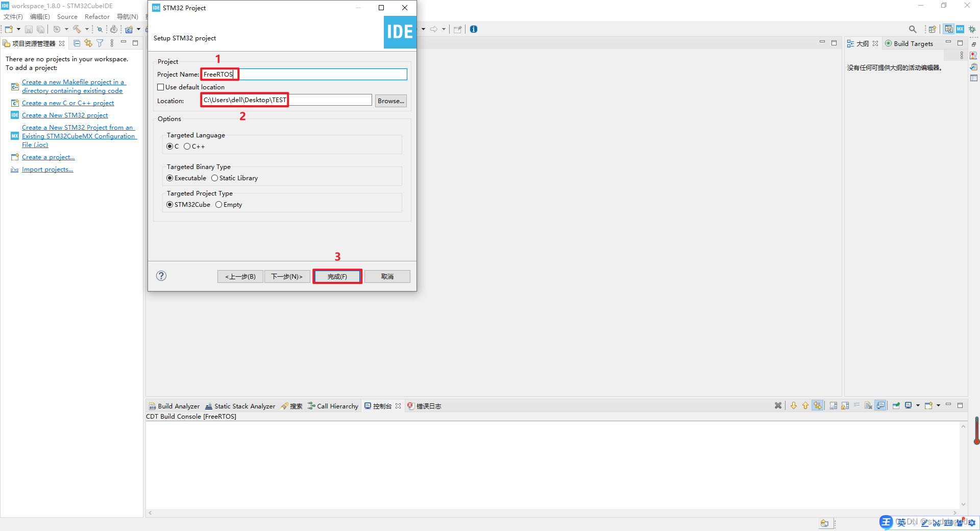This screenshot has width=980, height=531.
Task: Collapse all in project explorer panel
Action: (77, 43)
